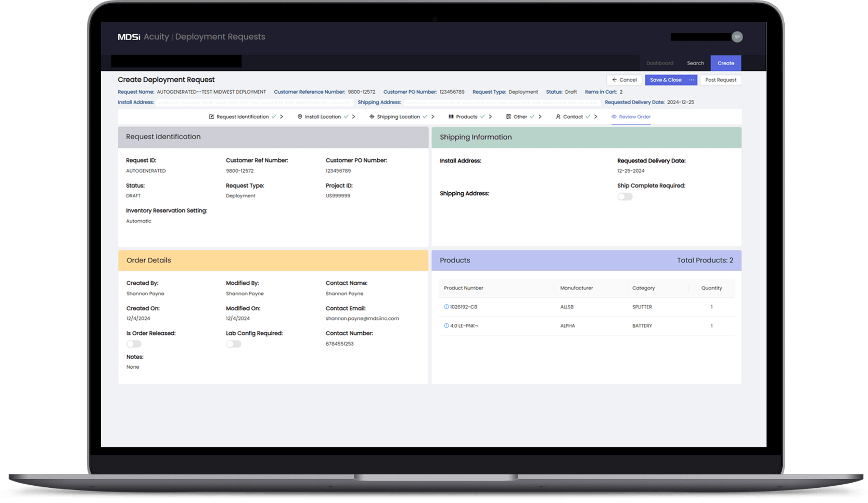Click the Total Products: 2 label

pyautogui.click(x=705, y=260)
